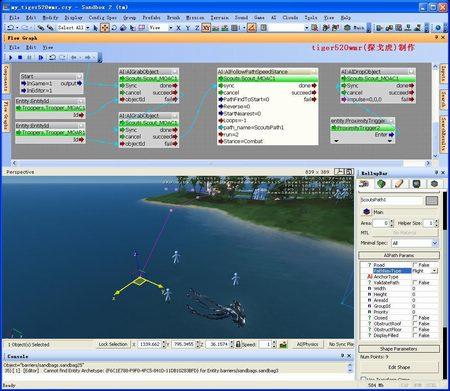This screenshot has width=450, height=391.
Task: Constrain movement to the Z axis
Action: coord(197,28)
